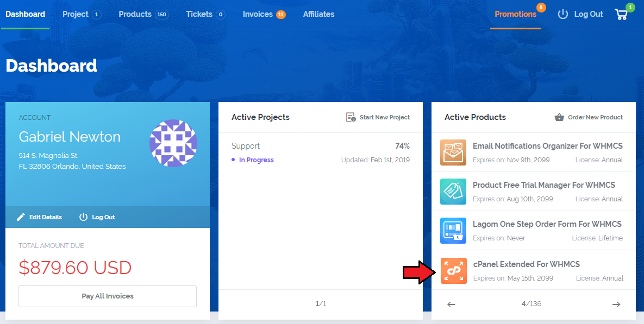Open Product Free Trial Manager For WHMCS

[x=544, y=185]
